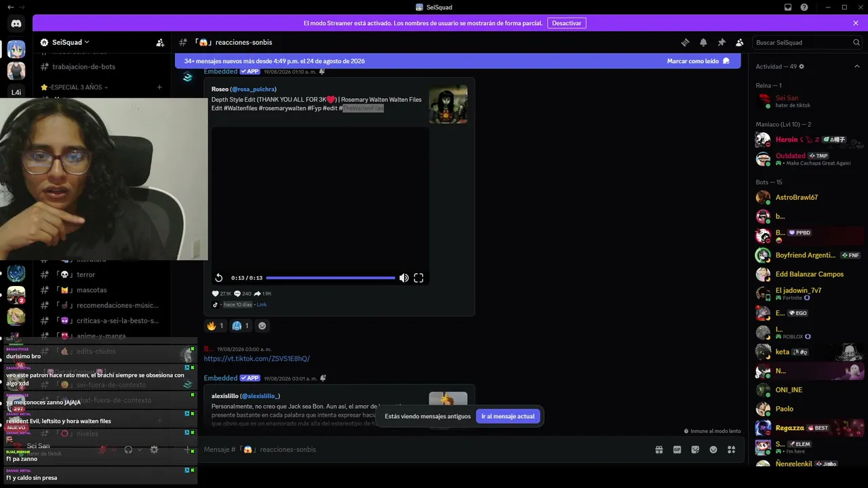Open the Roseo video embed thumbnail
This screenshot has width=868, height=488.
[448, 104]
